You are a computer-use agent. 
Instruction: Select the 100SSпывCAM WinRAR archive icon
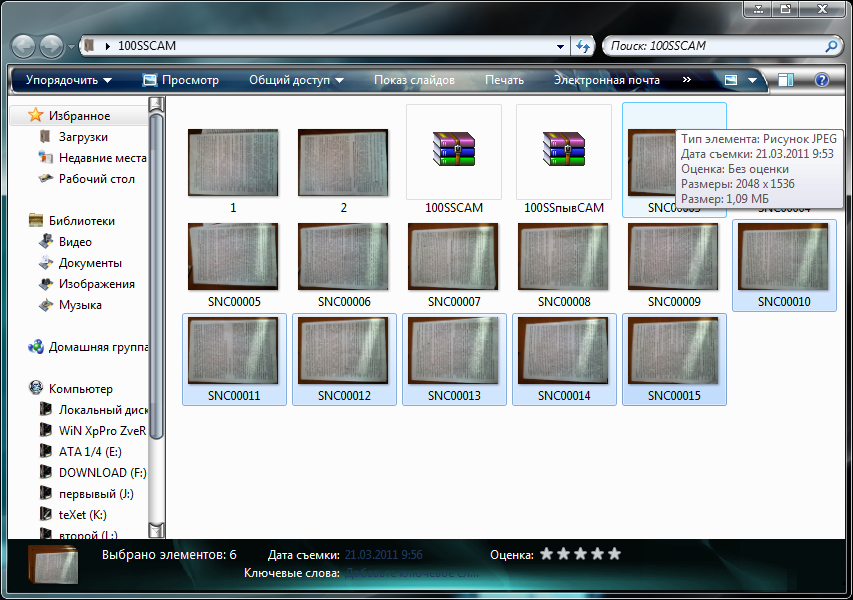coord(564,149)
